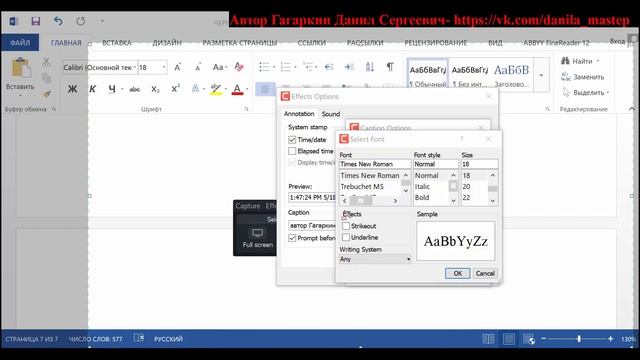The width and height of the screenshot is (640, 360).
Task: Enable the Underline effect checkbox
Action: point(346,237)
